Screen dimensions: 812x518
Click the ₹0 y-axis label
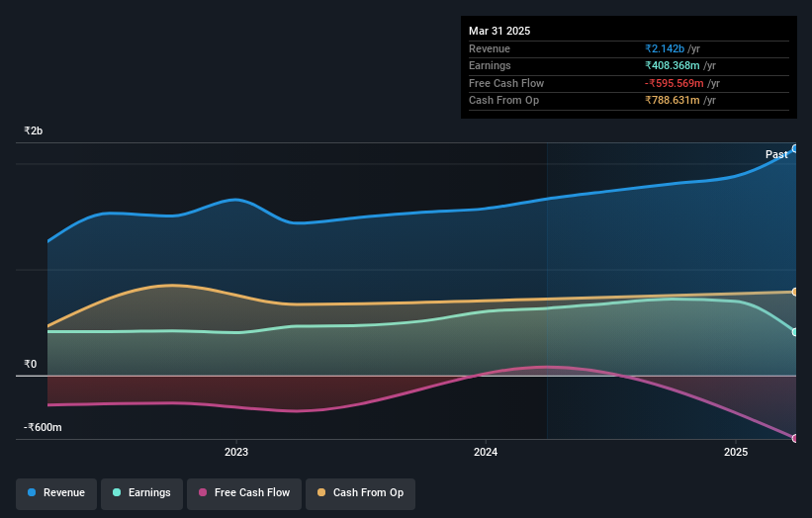[x=30, y=365]
